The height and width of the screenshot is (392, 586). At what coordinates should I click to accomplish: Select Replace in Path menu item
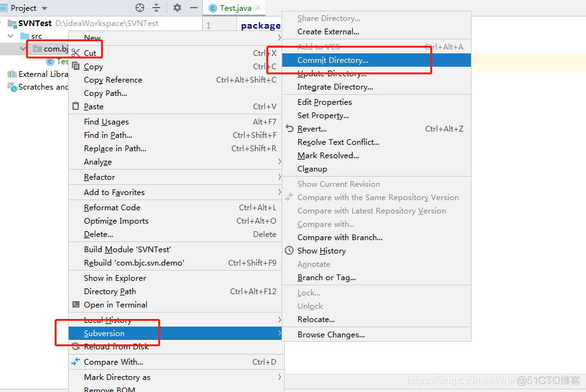[175, 149]
